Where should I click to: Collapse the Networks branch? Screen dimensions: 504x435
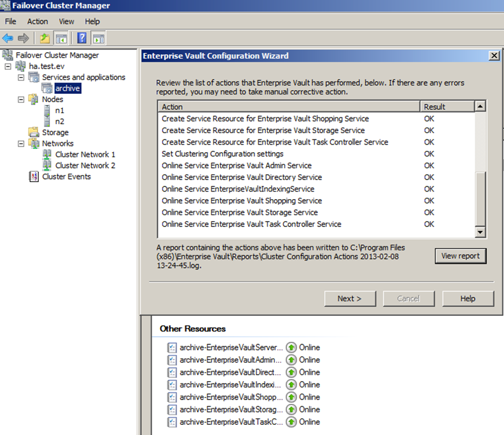[x=21, y=143]
